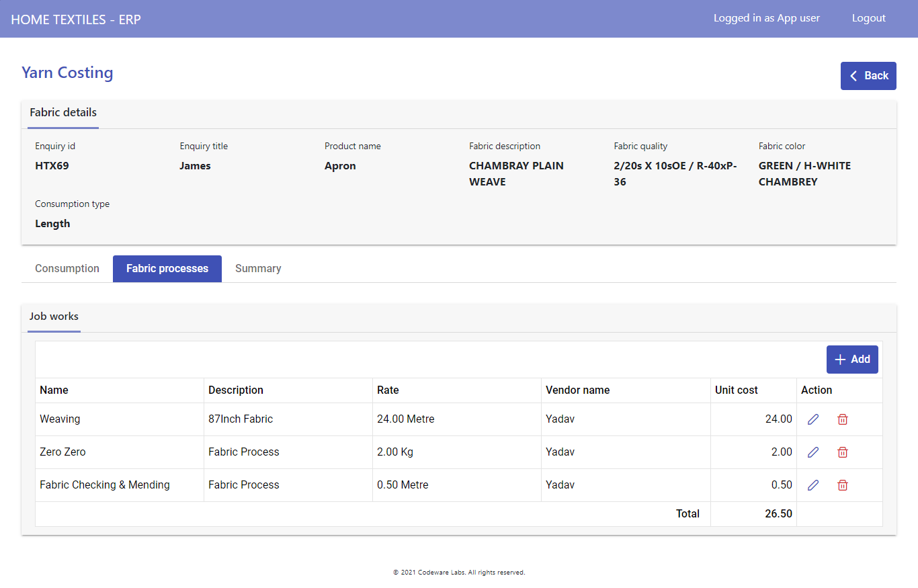This screenshot has width=918, height=588.
Task: Click the product name Apron
Action: coord(340,166)
